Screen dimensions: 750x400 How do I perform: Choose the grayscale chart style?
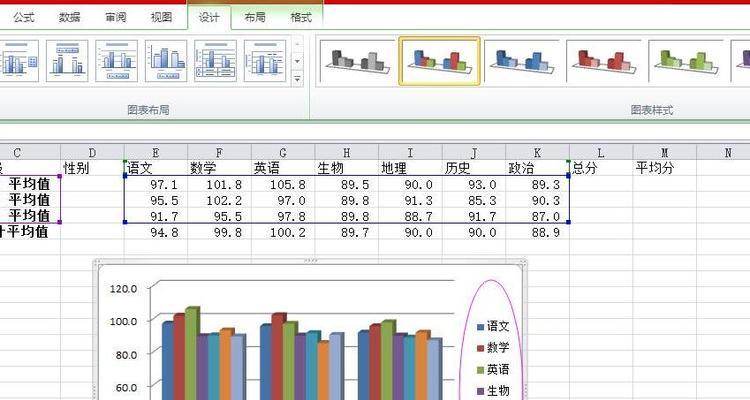(x=357, y=61)
